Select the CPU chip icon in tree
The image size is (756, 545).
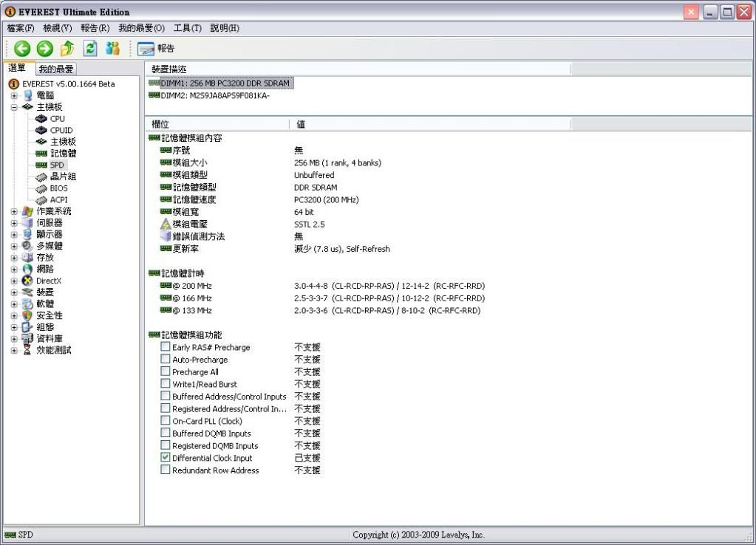pyautogui.click(x=41, y=119)
